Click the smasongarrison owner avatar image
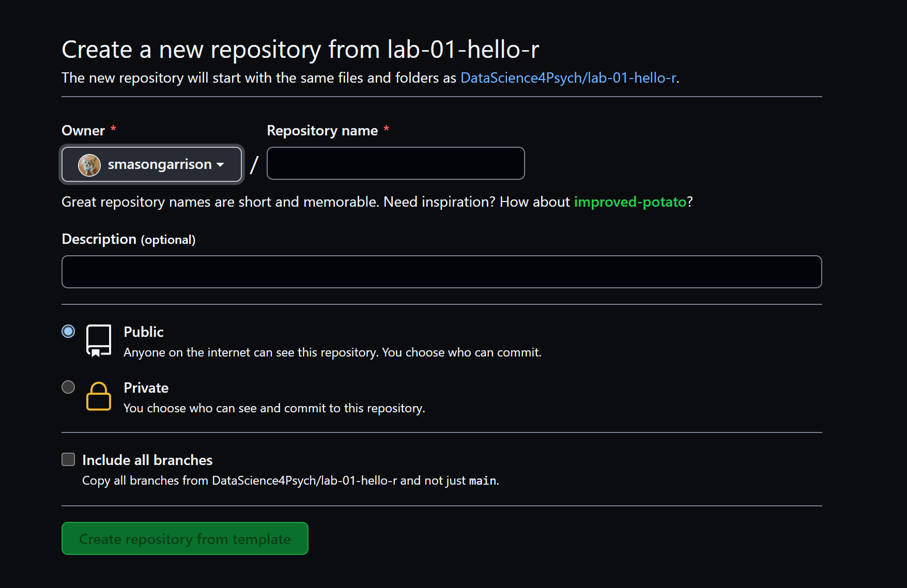The width and height of the screenshot is (907, 588). pyautogui.click(x=89, y=165)
